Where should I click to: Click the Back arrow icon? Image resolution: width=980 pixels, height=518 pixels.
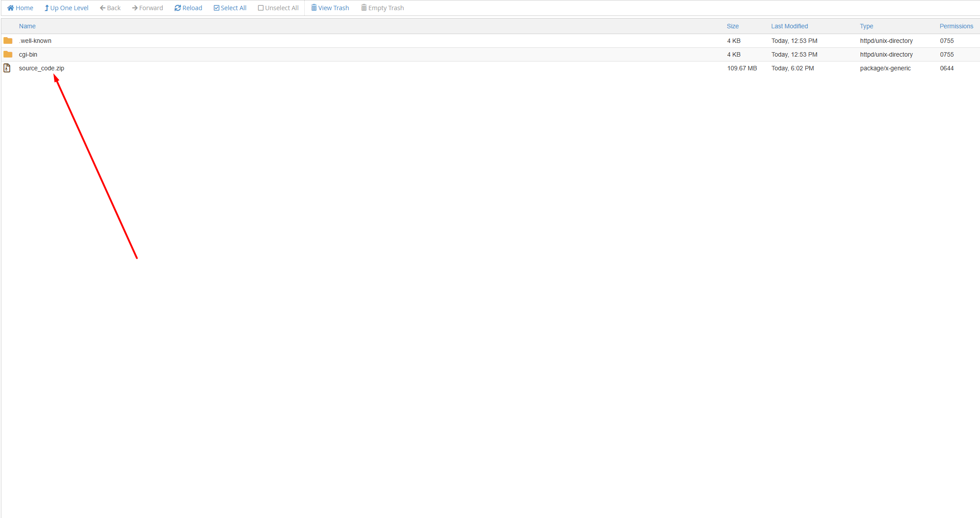click(x=103, y=8)
